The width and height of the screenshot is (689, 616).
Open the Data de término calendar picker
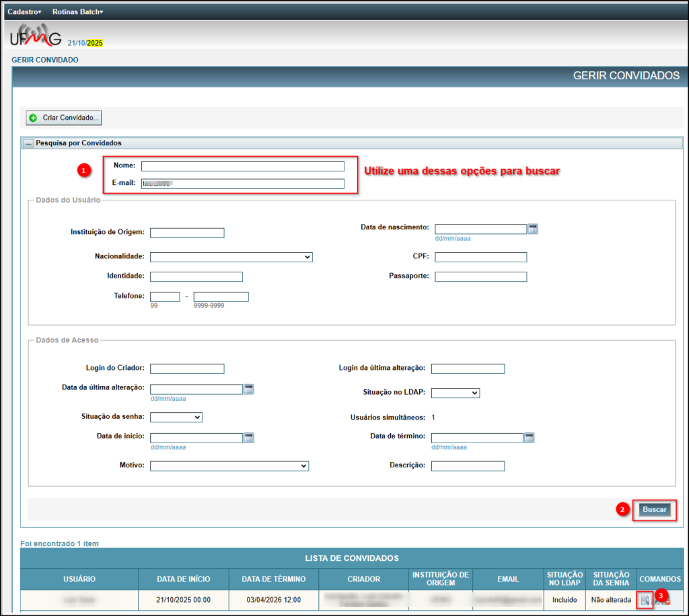click(x=530, y=438)
